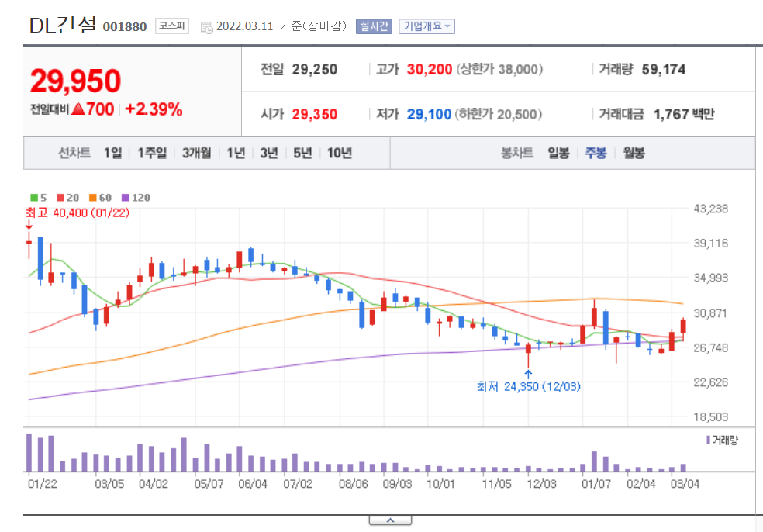Collapse the chart with bottom chevron button
Screen dimensions: 763x532
[x=390, y=521]
